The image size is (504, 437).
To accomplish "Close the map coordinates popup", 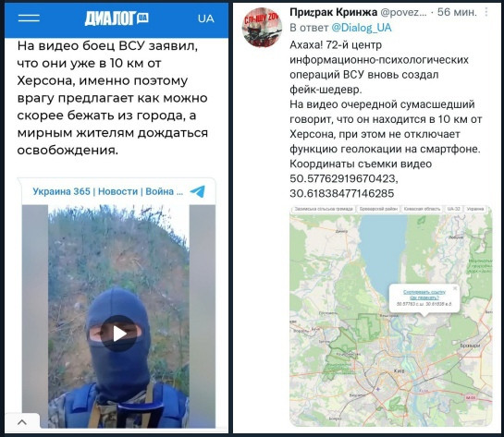I will 455,288.
